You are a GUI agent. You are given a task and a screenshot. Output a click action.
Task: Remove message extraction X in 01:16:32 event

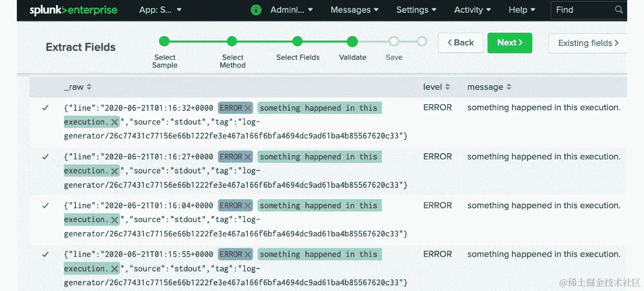point(114,122)
